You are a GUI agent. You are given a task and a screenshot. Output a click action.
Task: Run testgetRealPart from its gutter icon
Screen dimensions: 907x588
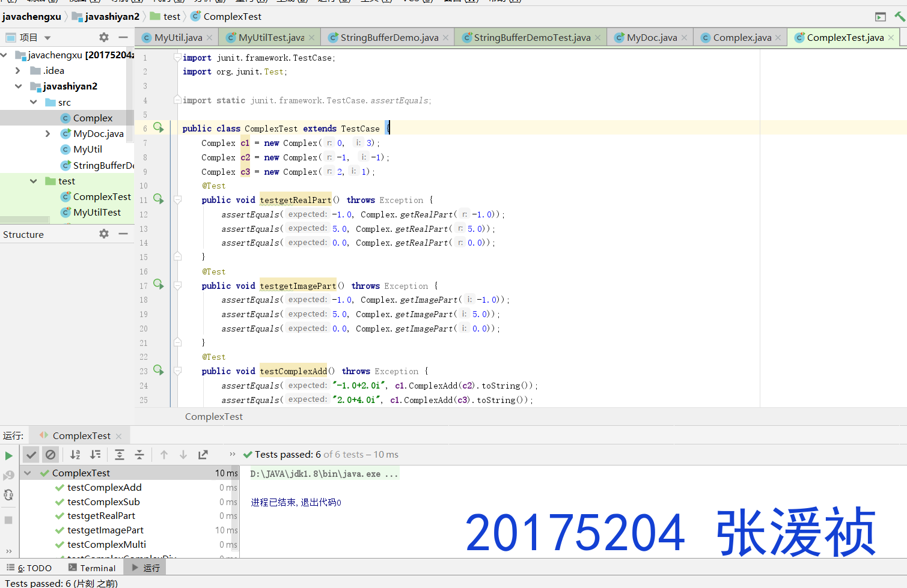[159, 199]
